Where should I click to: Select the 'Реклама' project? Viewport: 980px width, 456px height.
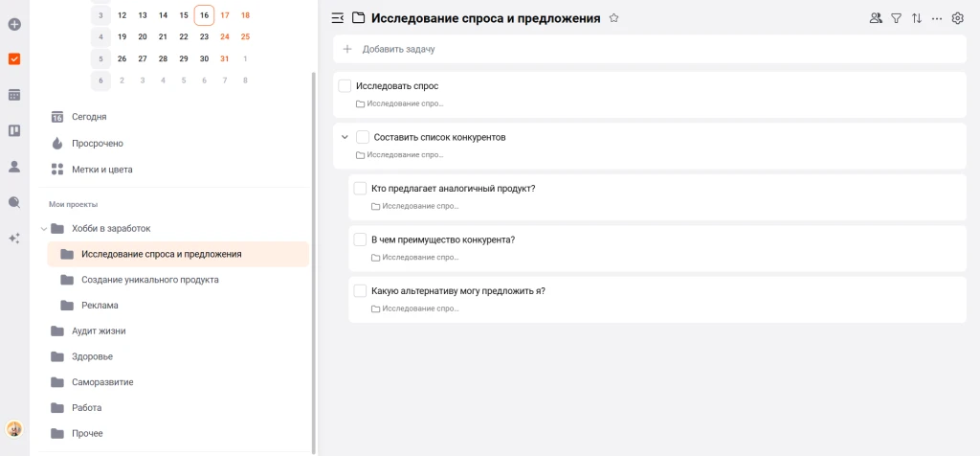pyautogui.click(x=100, y=306)
